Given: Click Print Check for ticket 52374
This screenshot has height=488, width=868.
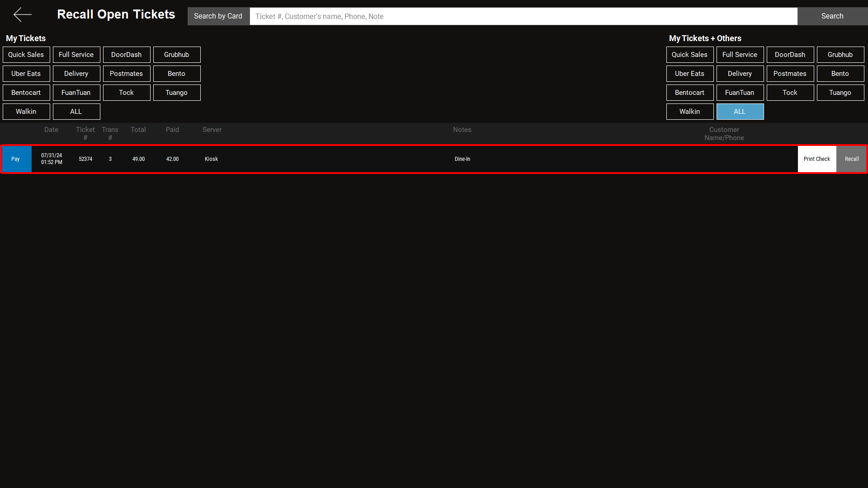Looking at the screenshot, I should coord(816,159).
